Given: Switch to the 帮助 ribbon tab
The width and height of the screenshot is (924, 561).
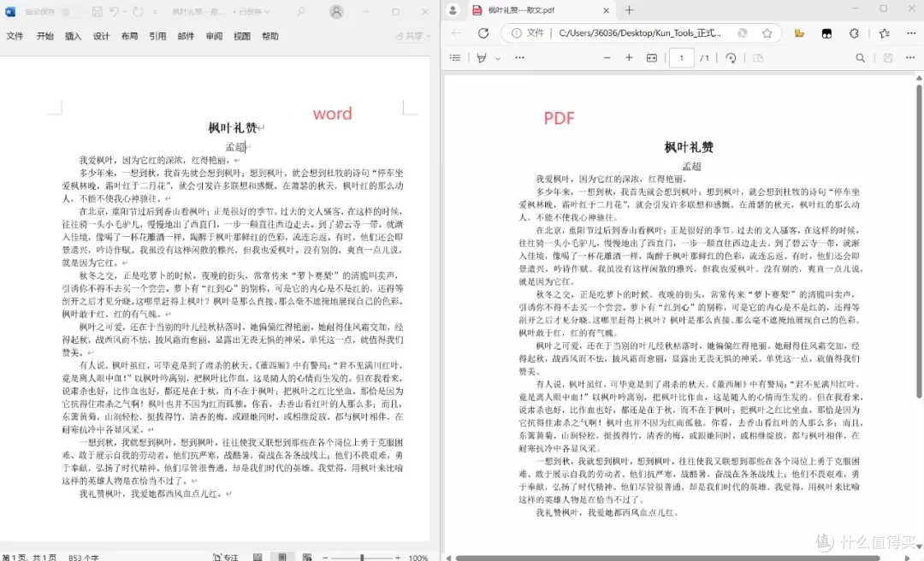Looking at the screenshot, I should (x=269, y=36).
